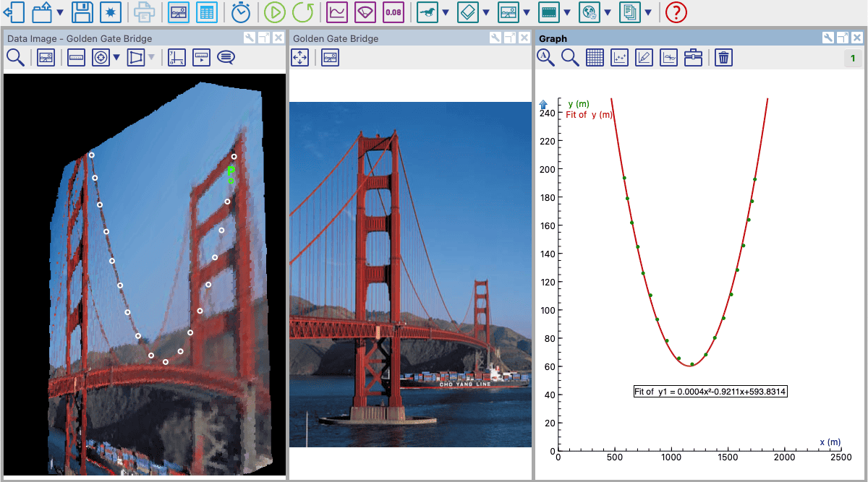The height and width of the screenshot is (482, 868).
Task: Click the printer icon in main toolbar
Action: tap(145, 12)
